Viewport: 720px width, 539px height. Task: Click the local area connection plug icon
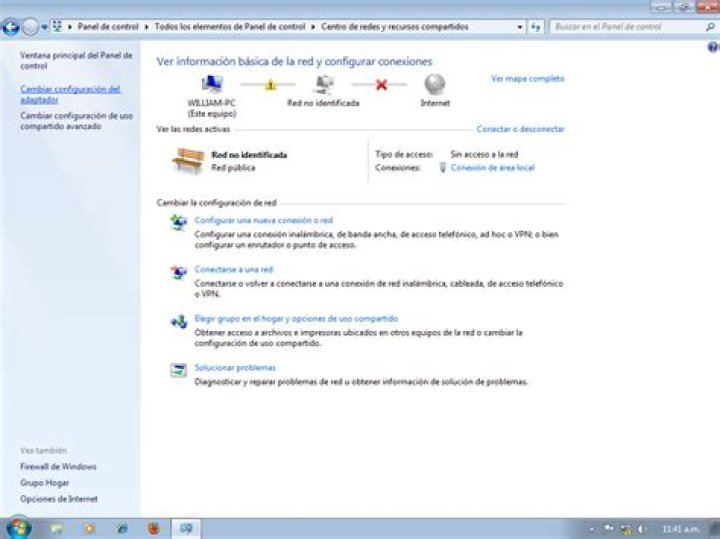442,168
